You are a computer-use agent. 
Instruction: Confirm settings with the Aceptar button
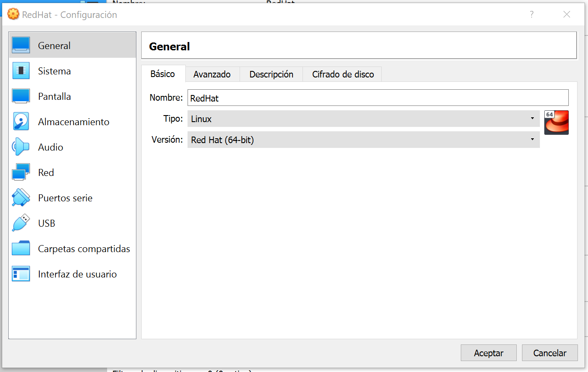489,353
